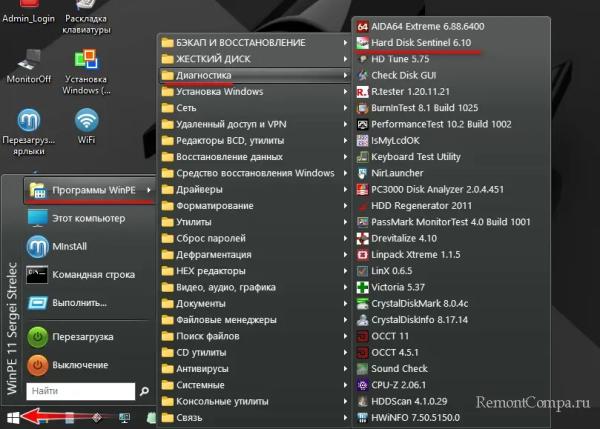Click the orange Выключение shutdown icon
Image resolution: width=600 pixels, height=429 pixels.
(37, 365)
